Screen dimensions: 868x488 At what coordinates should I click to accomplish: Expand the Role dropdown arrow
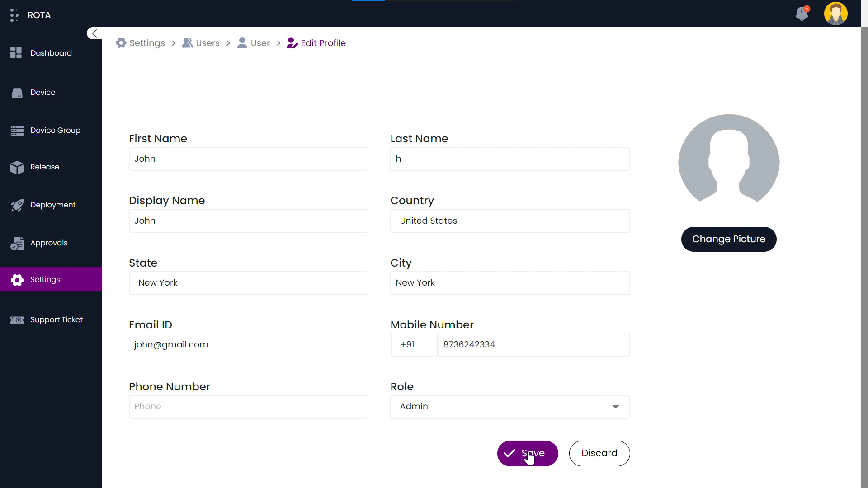pyautogui.click(x=615, y=407)
